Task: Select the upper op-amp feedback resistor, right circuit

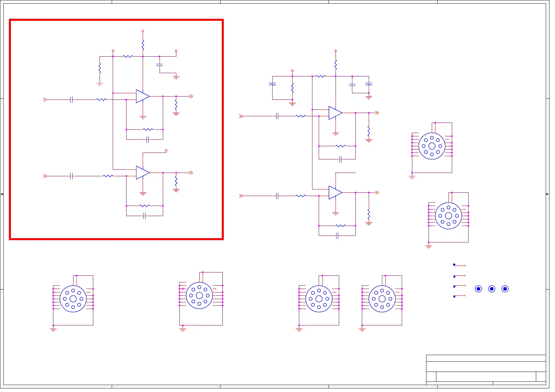Action: click(340, 146)
